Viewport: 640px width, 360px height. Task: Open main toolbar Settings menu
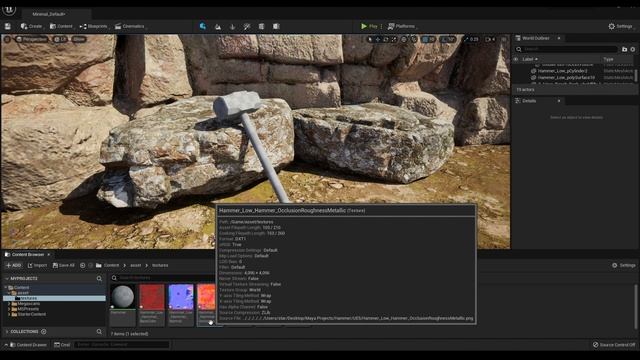click(x=621, y=26)
